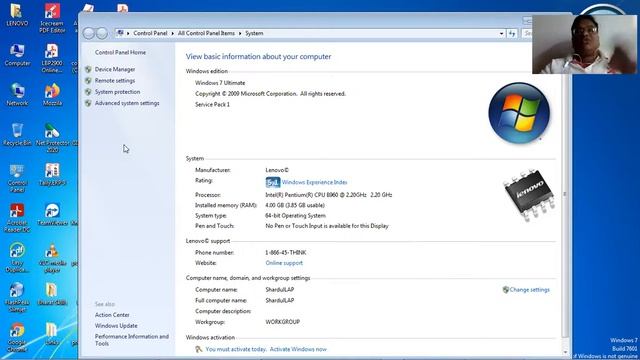Click the 'WORKGROUP' value

(282, 322)
